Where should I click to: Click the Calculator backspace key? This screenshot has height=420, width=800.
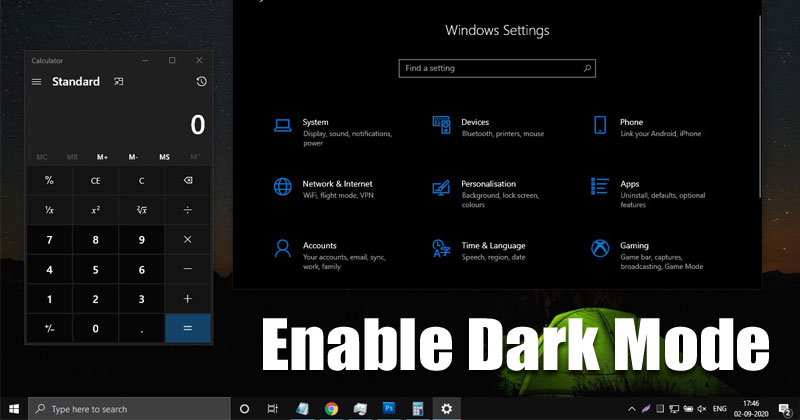(188, 180)
